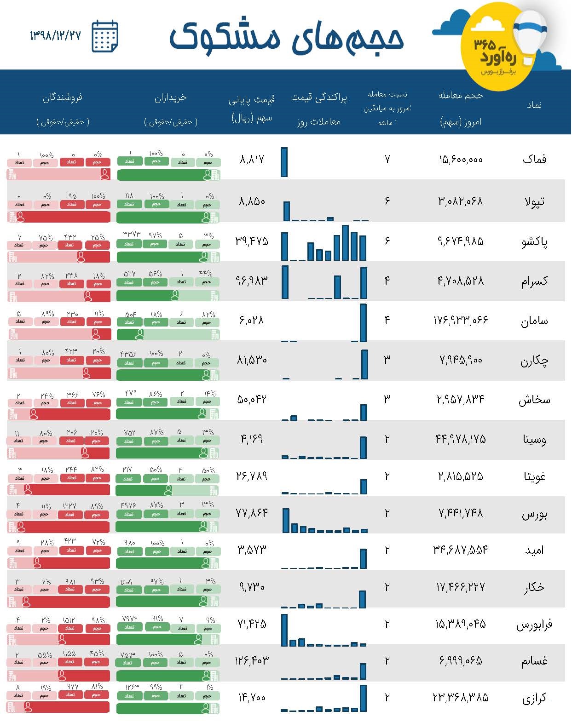Click the red sellers bar for امید
This screenshot has height=728, width=572.
(59, 563)
